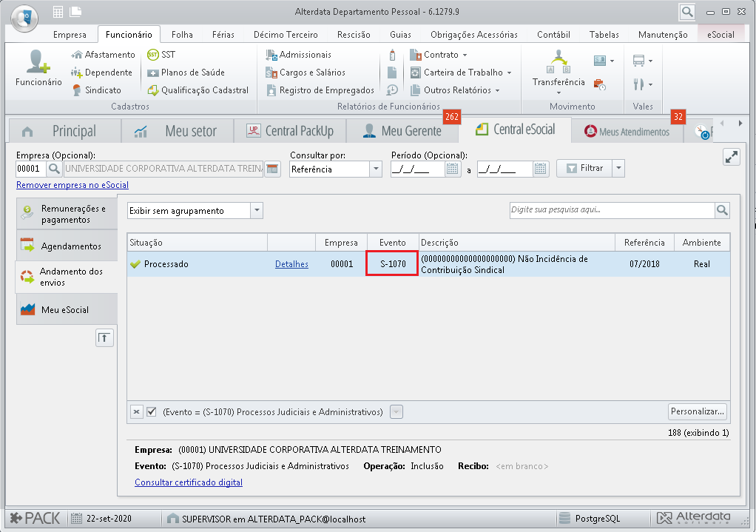Image resolution: width=756 pixels, height=532 pixels.
Task: Click the magnifier icon next to Empresa code
Action: (55, 168)
